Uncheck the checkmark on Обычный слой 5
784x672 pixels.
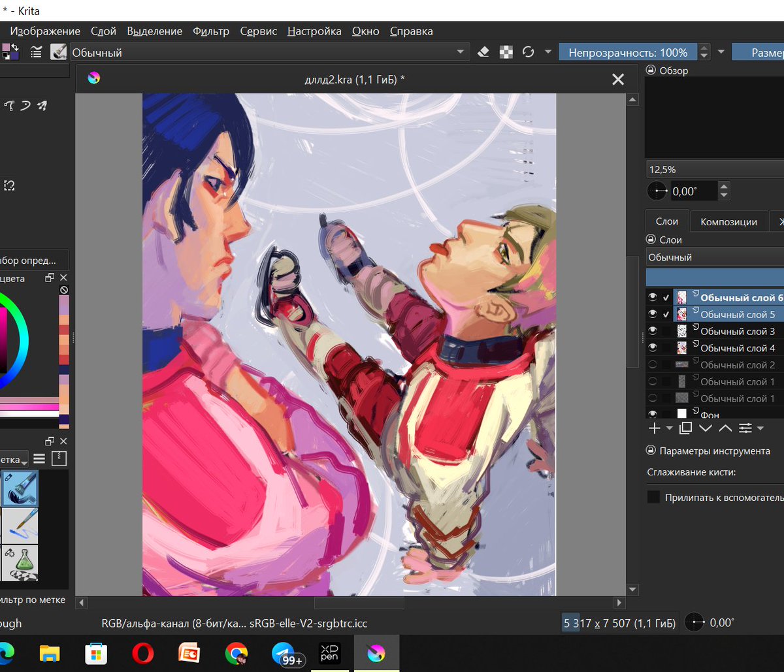coord(666,314)
